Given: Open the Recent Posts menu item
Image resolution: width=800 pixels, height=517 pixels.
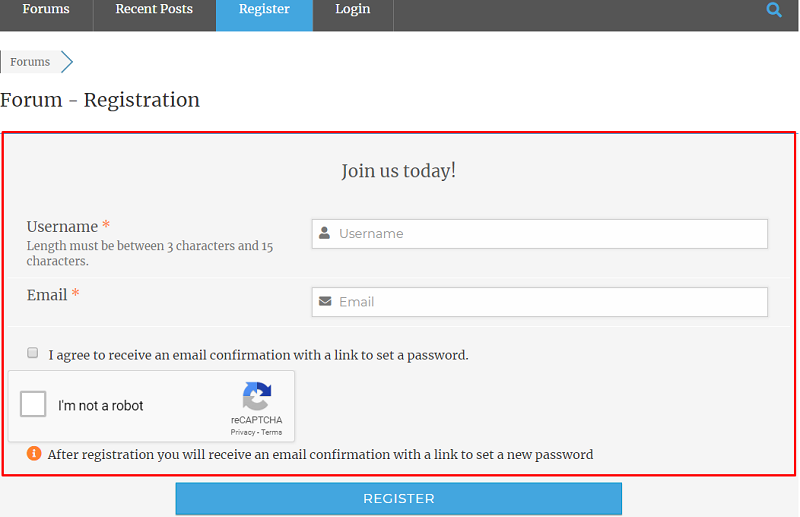Looking at the screenshot, I should click(154, 9).
